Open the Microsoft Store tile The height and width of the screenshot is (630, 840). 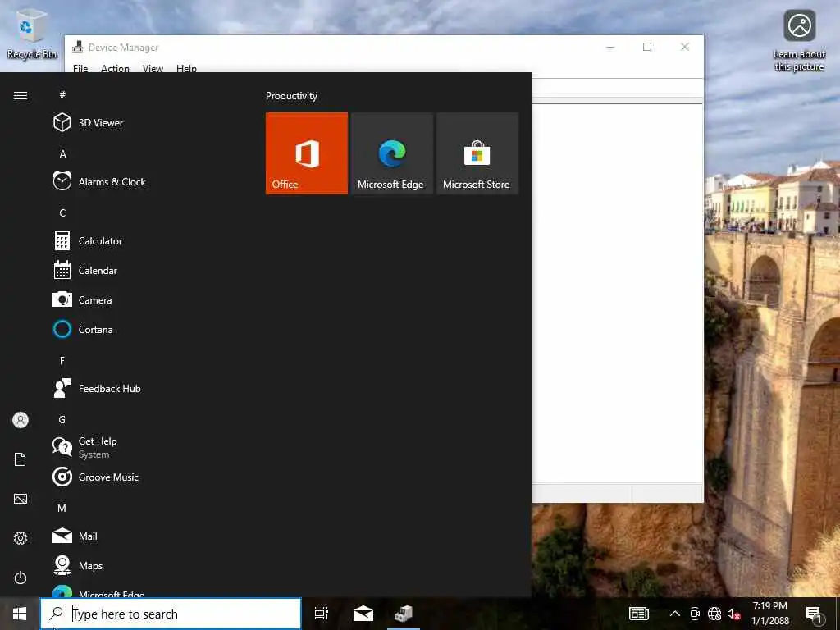477,153
